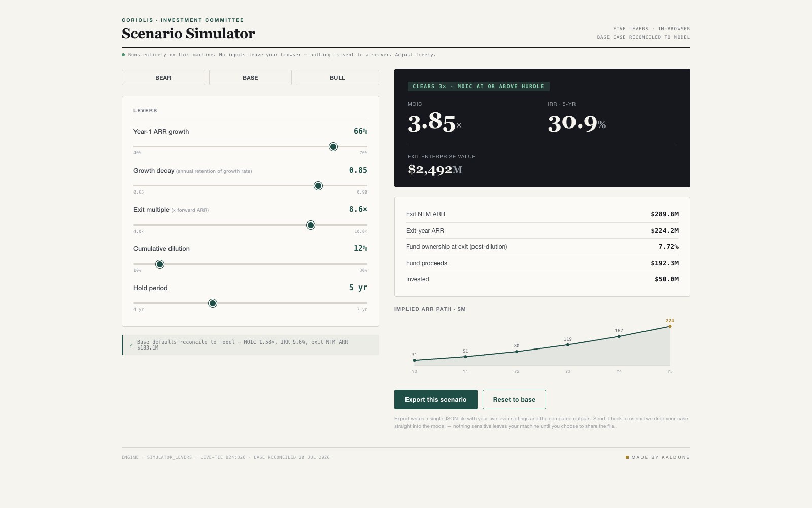
Task: Click Export this scenario button
Action: click(x=436, y=399)
